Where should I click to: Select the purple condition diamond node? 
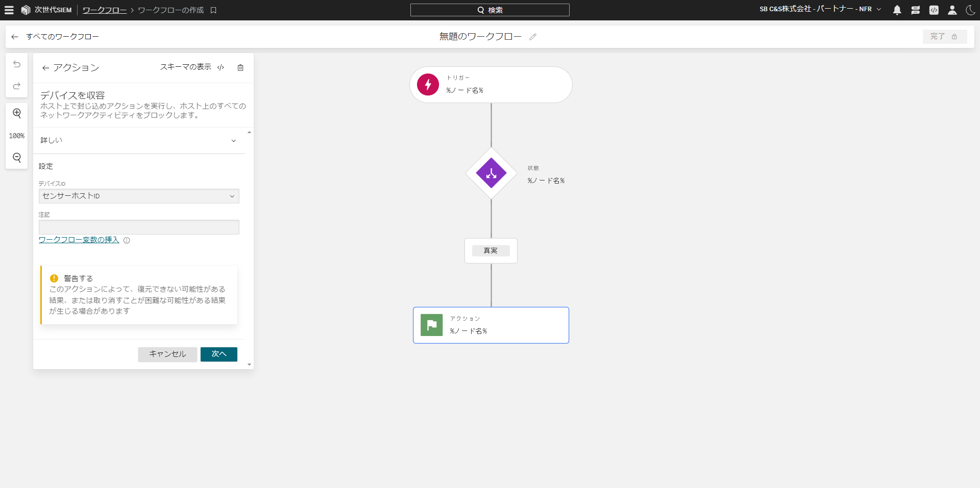click(491, 173)
